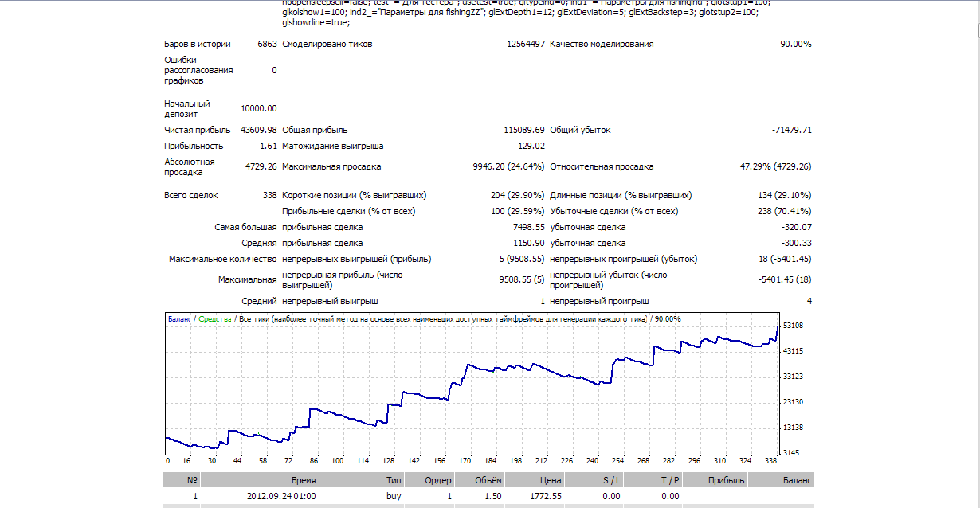
Task: Select value 47.29% (4729.26)
Action: [776, 167]
